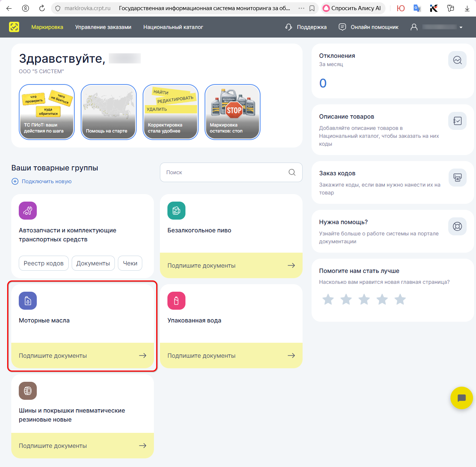The height and width of the screenshot is (467, 476).
Task: Click the Поиск input field
Action: pyautogui.click(x=225, y=172)
